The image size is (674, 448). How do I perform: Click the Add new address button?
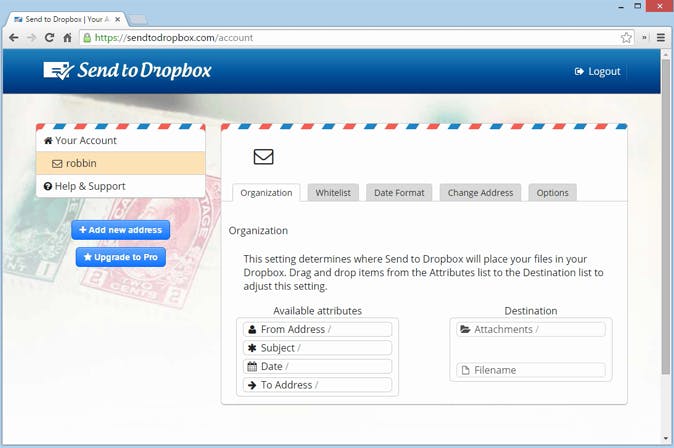[x=121, y=230]
